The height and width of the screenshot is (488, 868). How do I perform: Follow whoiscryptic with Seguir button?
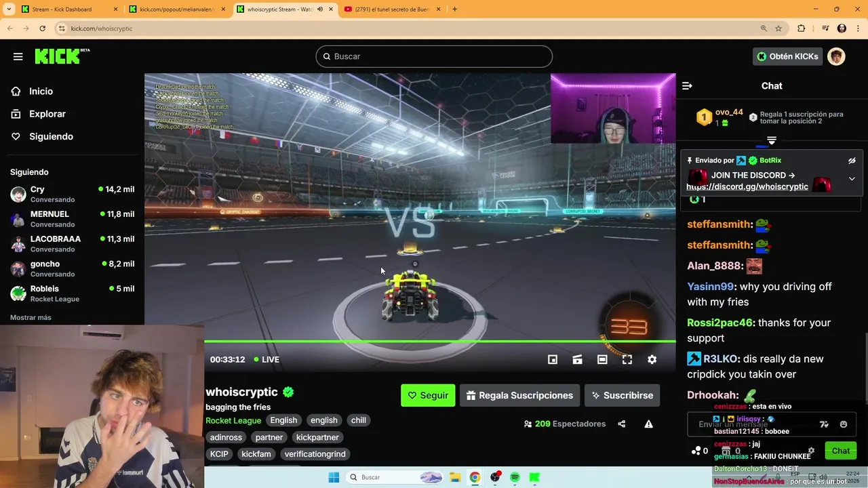[x=428, y=395]
